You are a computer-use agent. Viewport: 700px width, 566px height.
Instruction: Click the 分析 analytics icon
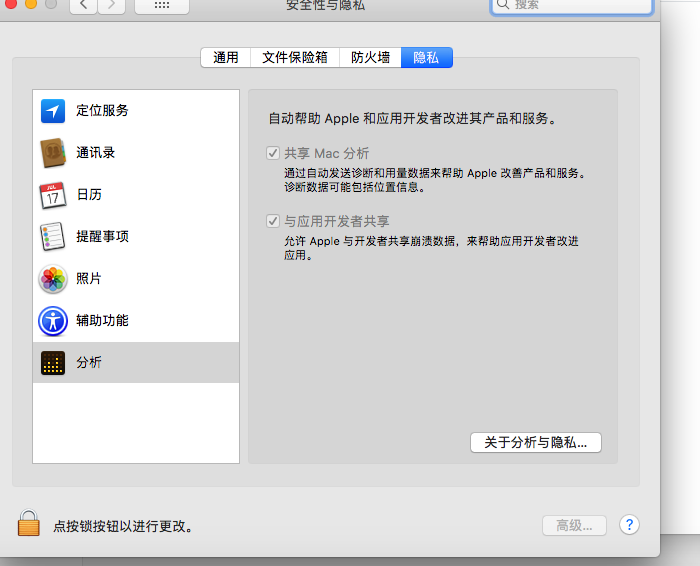pyautogui.click(x=53, y=363)
